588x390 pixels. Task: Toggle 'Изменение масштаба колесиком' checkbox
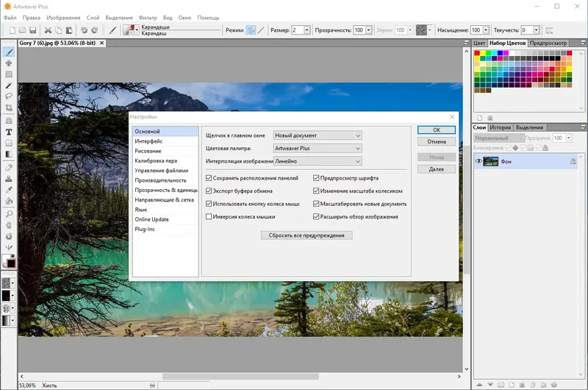click(316, 191)
